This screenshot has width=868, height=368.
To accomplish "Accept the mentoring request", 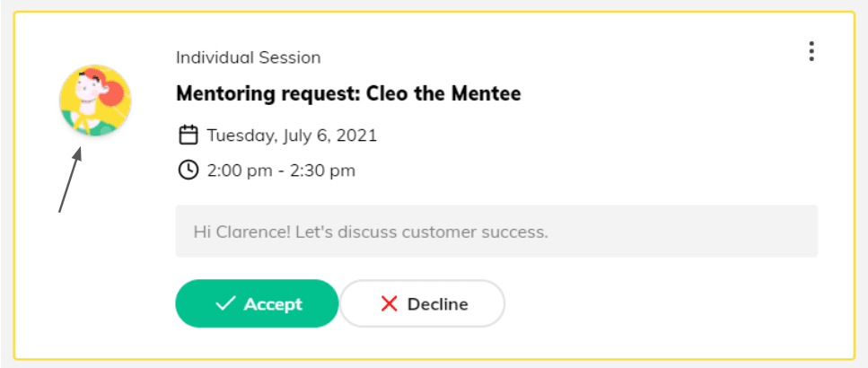I will [257, 304].
